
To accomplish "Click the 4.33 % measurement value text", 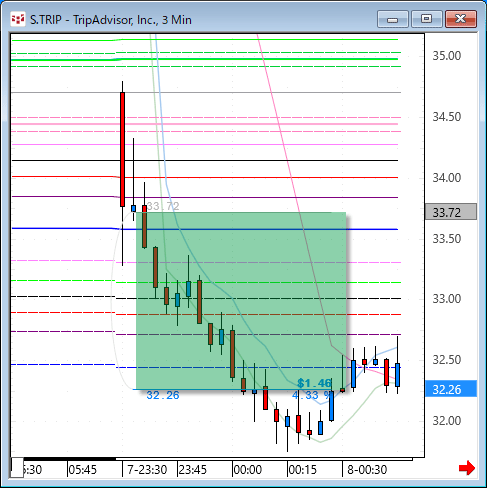I will click(312, 395).
